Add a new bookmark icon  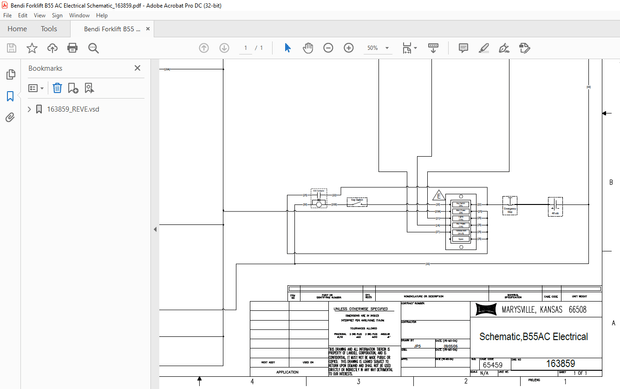[73, 88]
